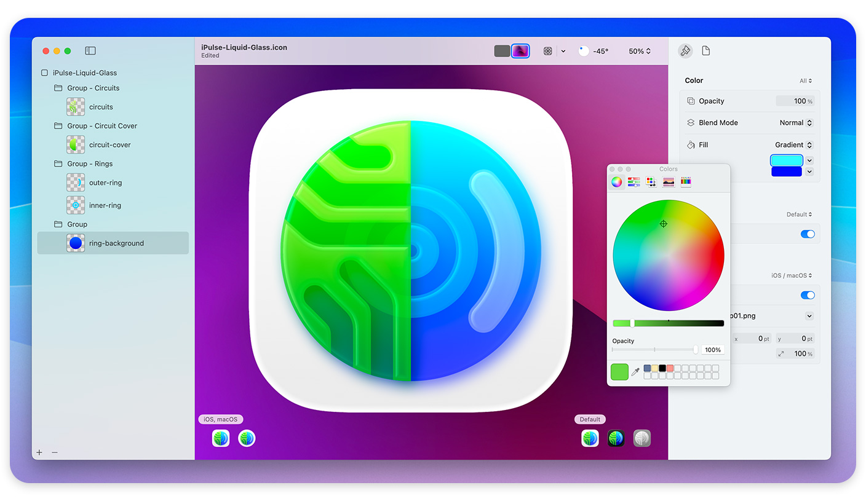Select the inner-ring layer
Viewport: 866px width, 504px height.
(x=105, y=205)
